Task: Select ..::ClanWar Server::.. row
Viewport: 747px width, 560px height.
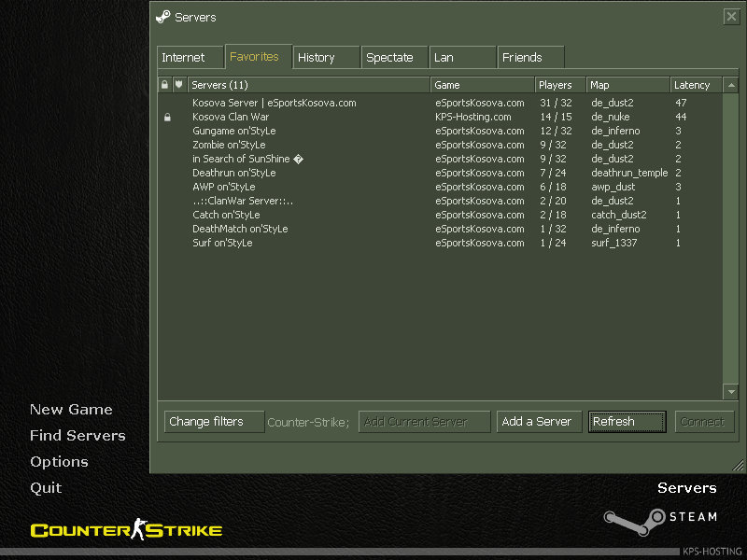Action: [440, 201]
